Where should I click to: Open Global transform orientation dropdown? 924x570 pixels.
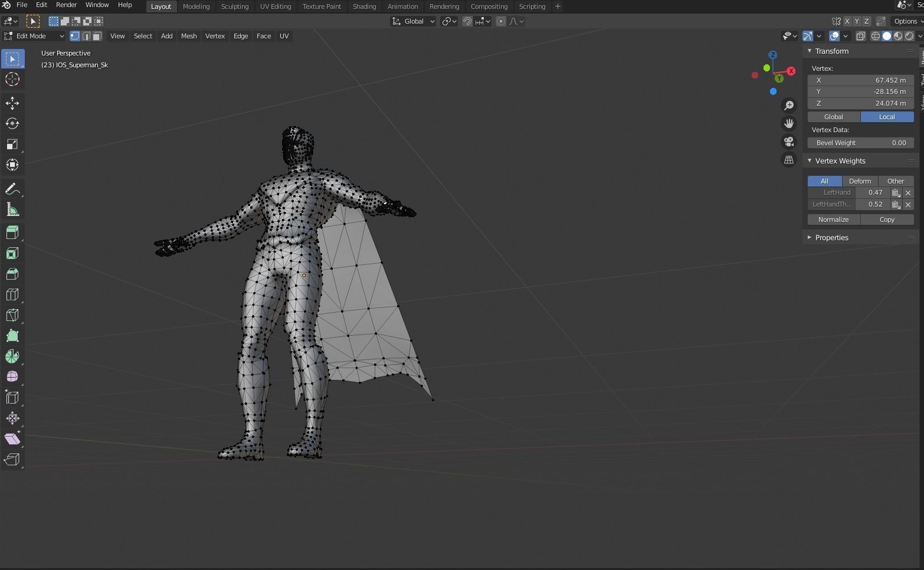413,21
